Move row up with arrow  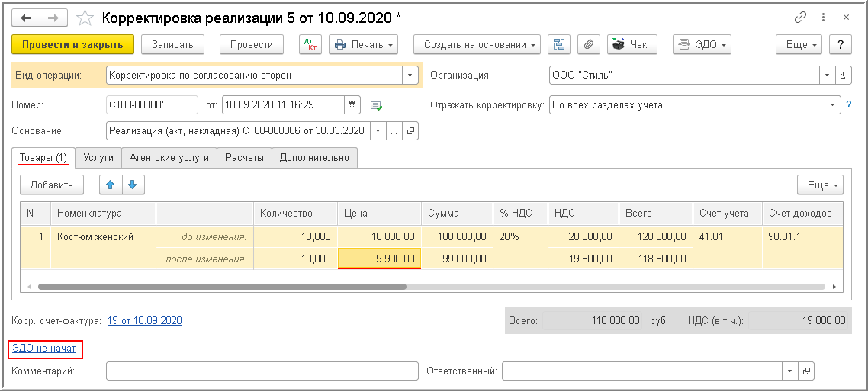pyautogui.click(x=111, y=185)
